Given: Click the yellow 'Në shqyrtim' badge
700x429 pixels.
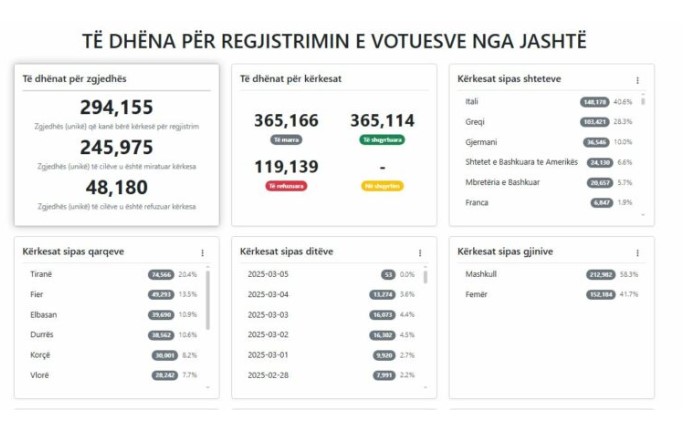Looking at the screenshot, I should tap(382, 186).
